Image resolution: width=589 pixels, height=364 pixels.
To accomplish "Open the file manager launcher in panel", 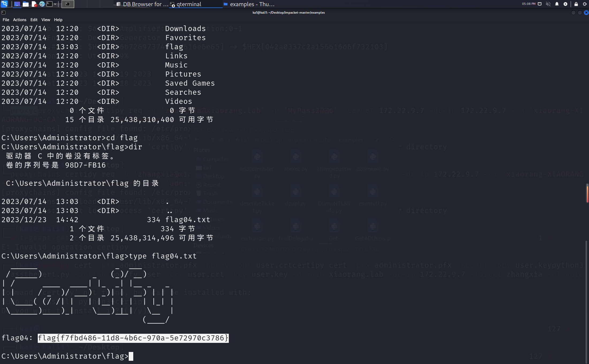I will pyautogui.click(x=26, y=4).
